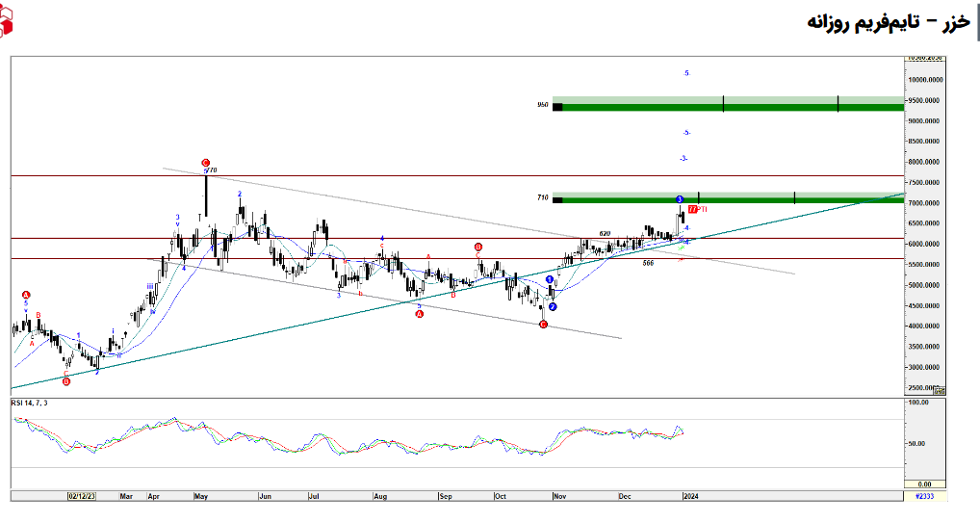The height and width of the screenshot is (522, 980).
Task: Click the May label on time axis
Action: pos(201,496)
